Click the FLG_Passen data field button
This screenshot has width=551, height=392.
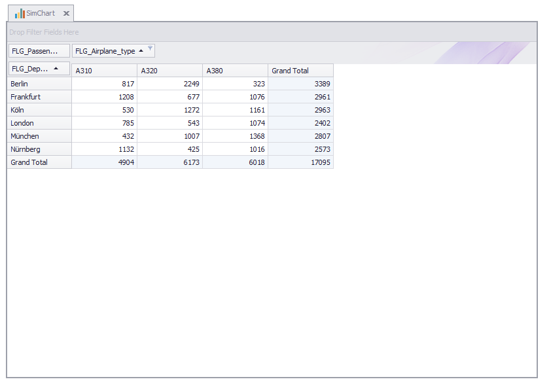(x=39, y=51)
